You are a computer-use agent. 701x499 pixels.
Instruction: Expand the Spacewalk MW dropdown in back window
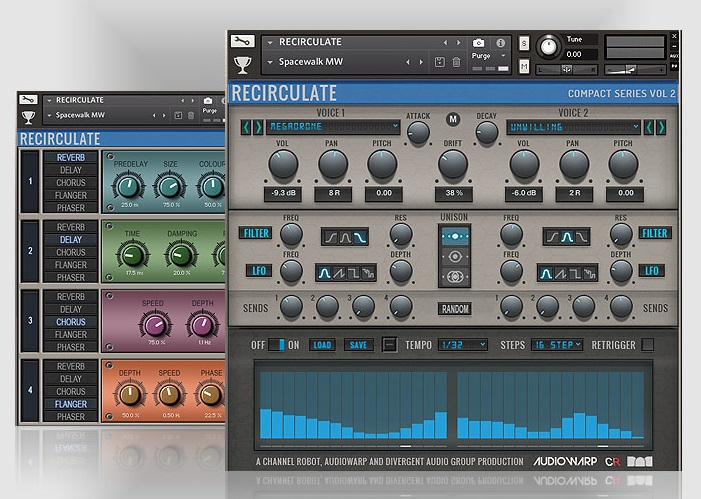point(49,115)
